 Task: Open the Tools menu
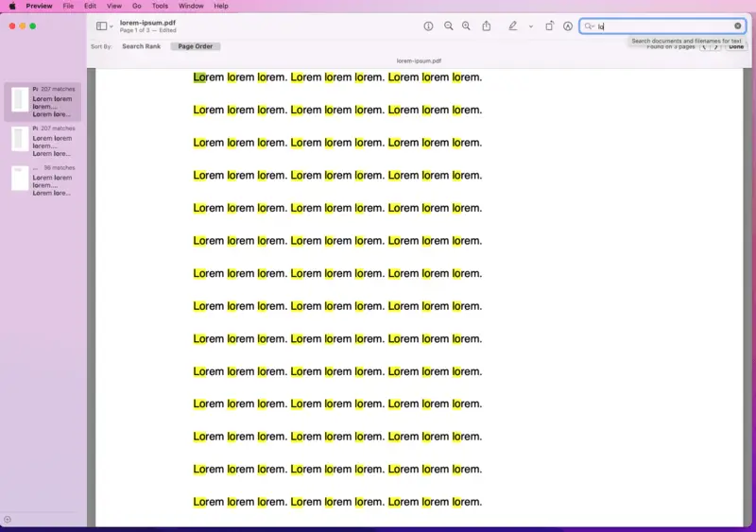pos(160,6)
